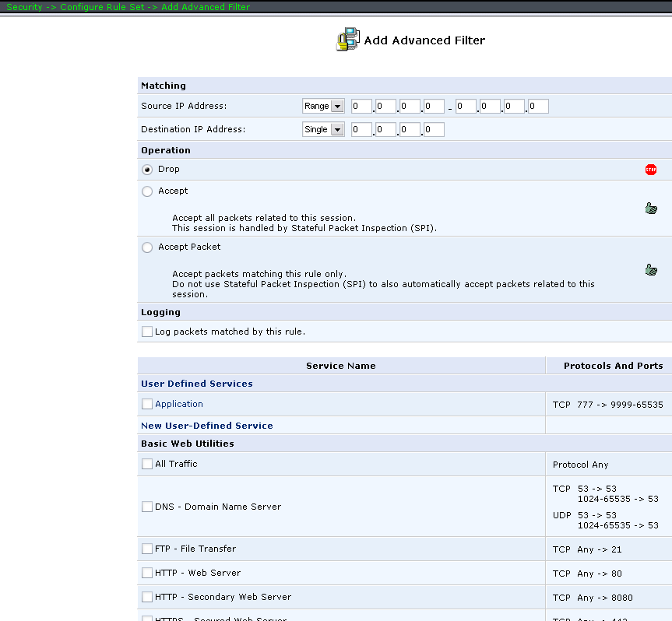The height and width of the screenshot is (621, 672).
Task: Click Source IP range end second octet
Action: point(491,106)
